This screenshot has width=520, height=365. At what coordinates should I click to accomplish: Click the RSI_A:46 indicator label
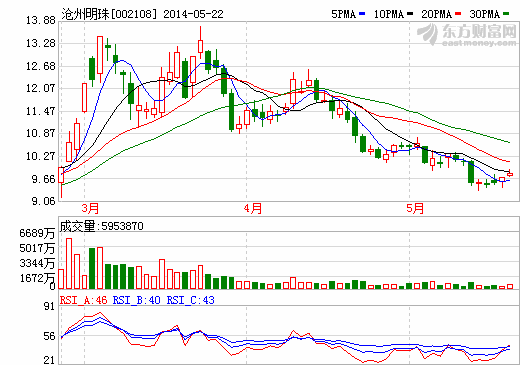[83, 300]
